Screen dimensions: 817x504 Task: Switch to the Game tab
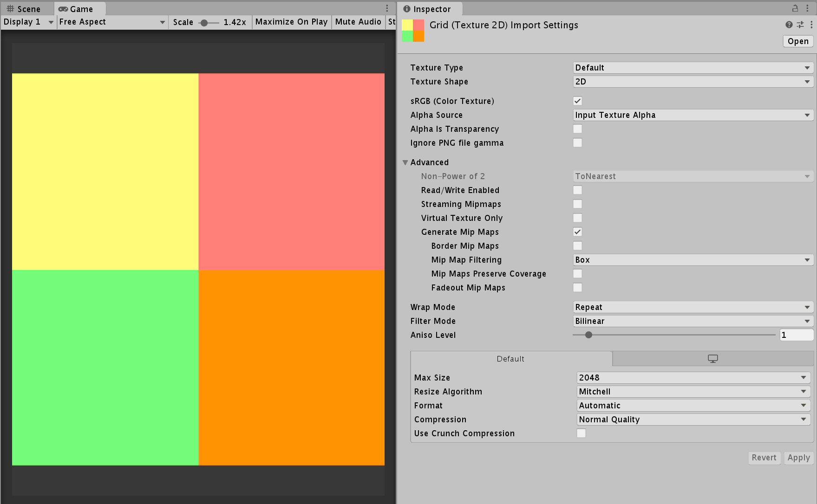[x=80, y=9]
